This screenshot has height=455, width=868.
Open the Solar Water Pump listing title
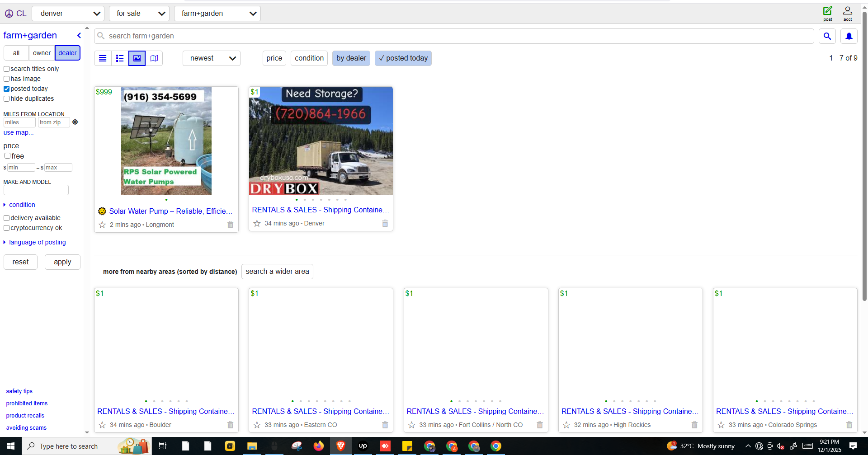tap(171, 211)
